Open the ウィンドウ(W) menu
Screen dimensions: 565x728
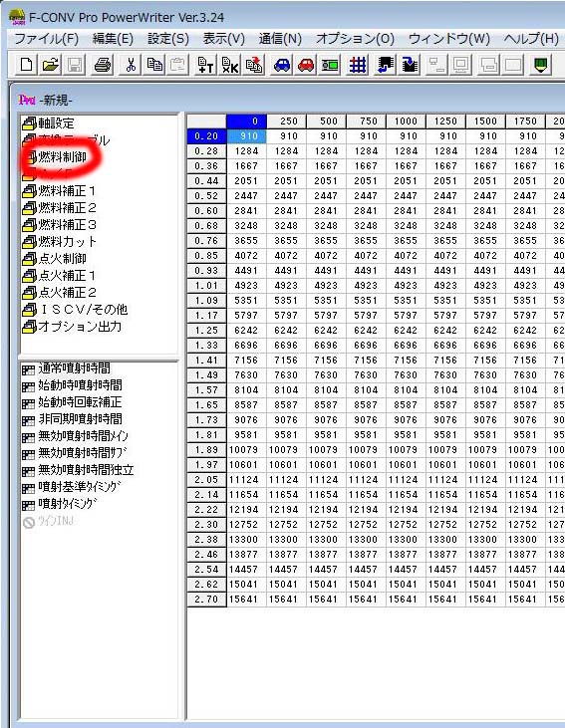point(449,39)
